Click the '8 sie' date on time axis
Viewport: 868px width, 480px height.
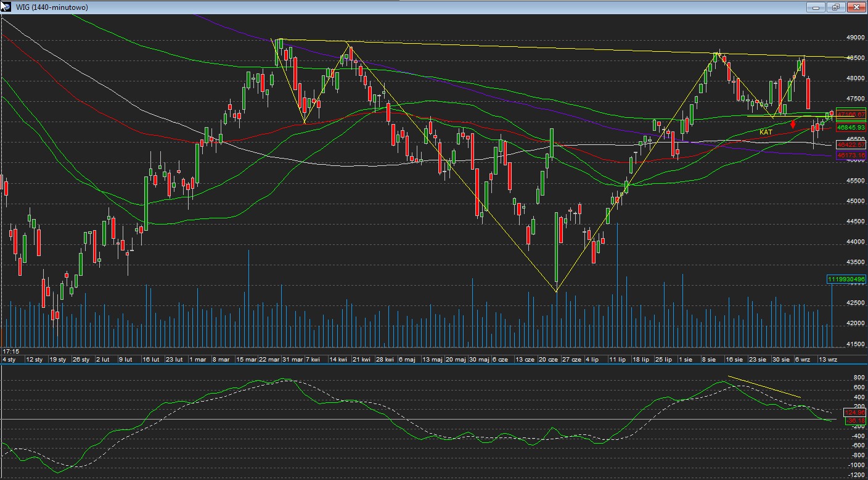tap(708, 359)
